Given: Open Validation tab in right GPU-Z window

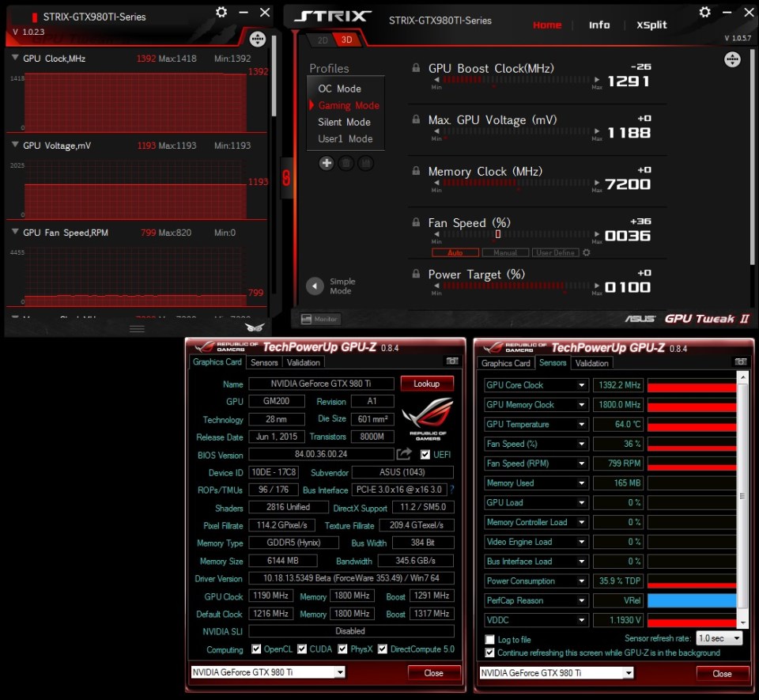Looking at the screenshot, I should 591,363.
